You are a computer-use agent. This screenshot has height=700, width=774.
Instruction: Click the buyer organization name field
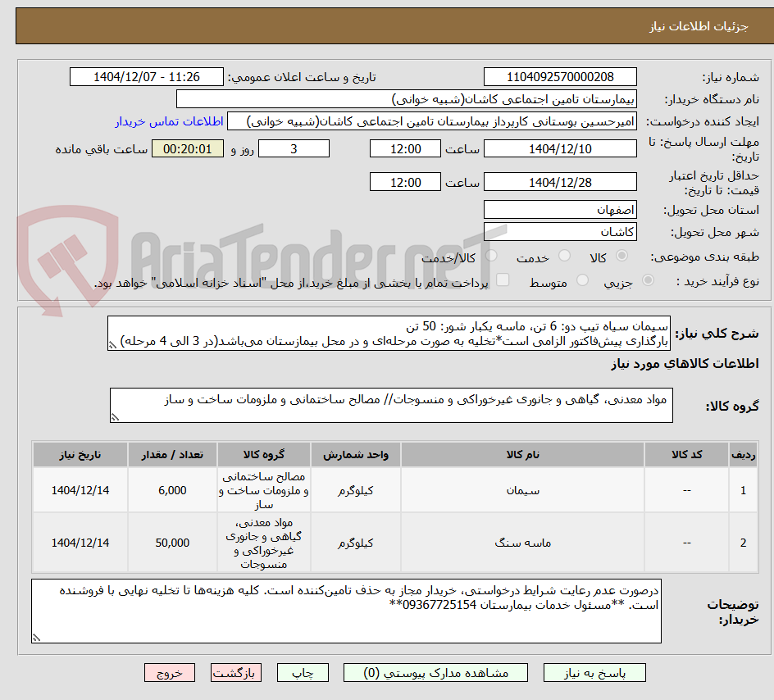(406, 99)
